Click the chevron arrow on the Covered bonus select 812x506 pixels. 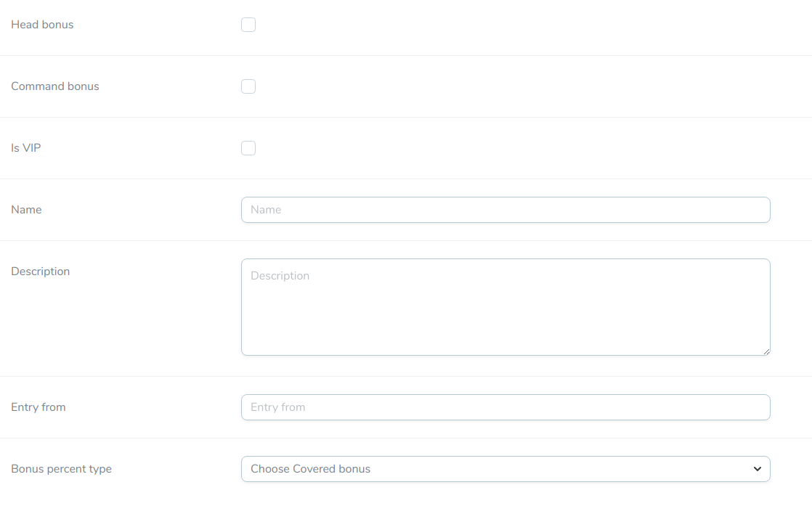pyautogui.click(x=758, y=469)
